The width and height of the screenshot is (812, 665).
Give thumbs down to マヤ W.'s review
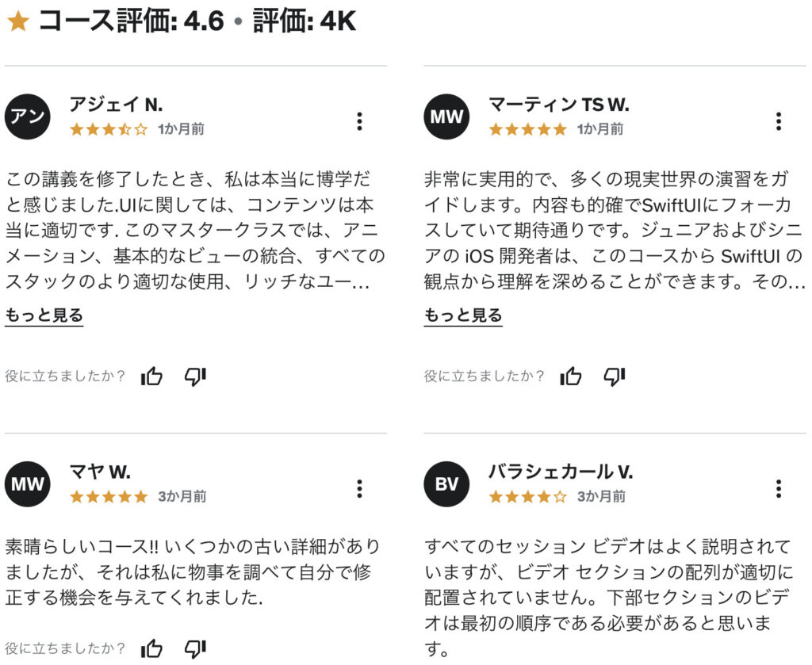pyautogui.click(x=195, y=648)
